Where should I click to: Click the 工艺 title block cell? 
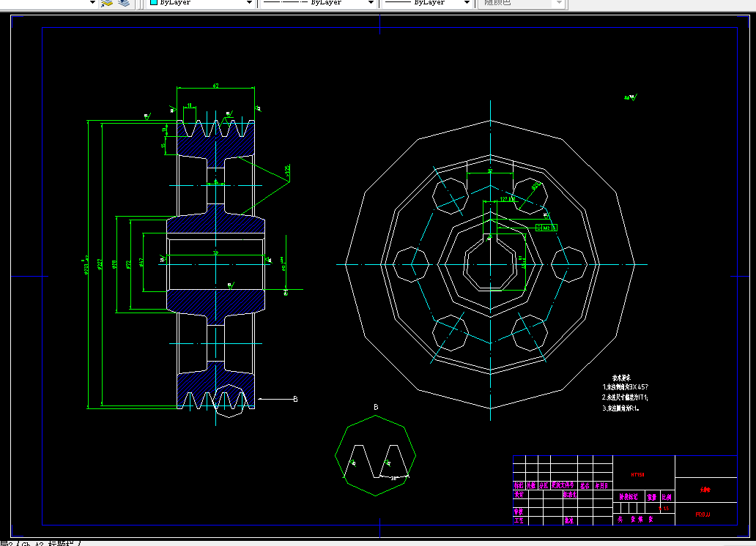(519, 520)
